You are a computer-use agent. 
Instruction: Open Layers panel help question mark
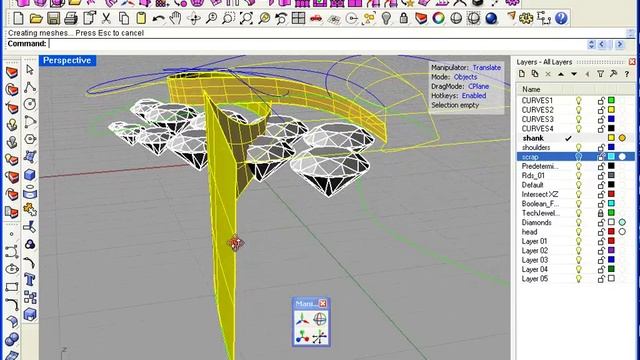(x=627, y=74)
